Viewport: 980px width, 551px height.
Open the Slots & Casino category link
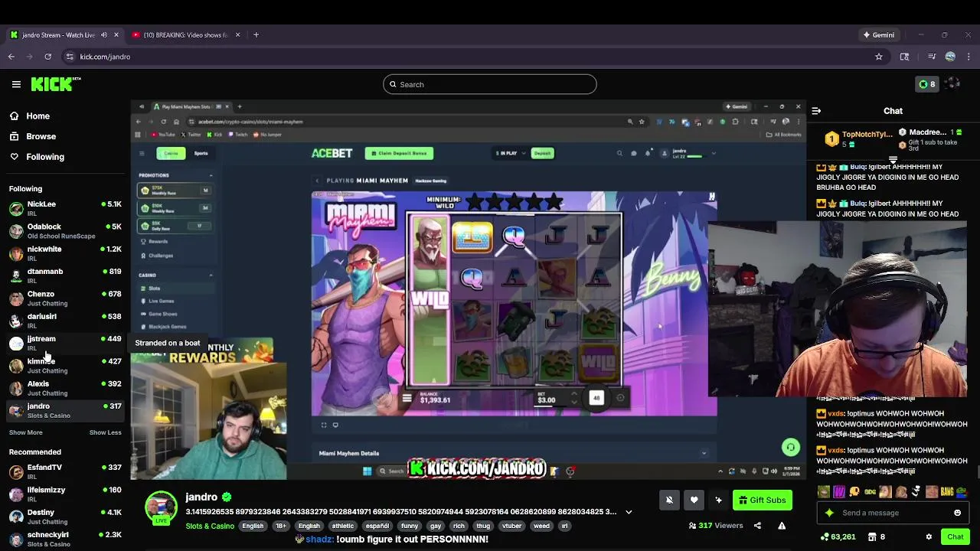click(210, 526)
